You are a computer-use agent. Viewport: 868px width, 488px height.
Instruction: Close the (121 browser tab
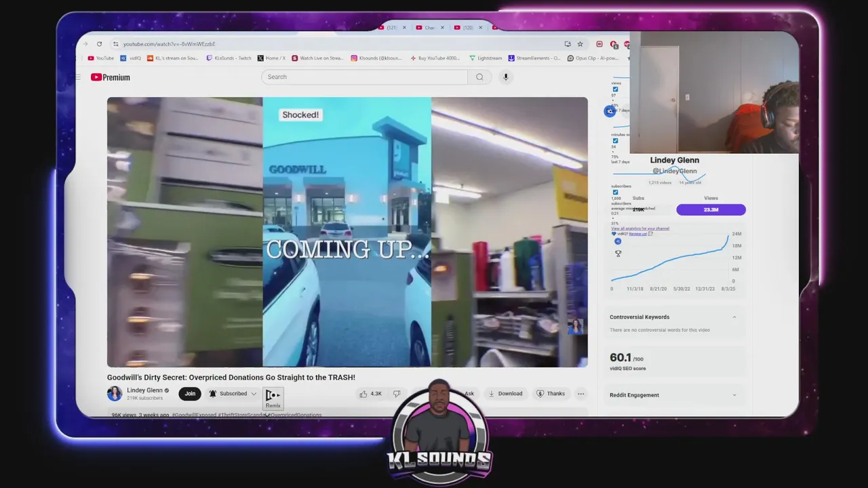click(404, 28)
